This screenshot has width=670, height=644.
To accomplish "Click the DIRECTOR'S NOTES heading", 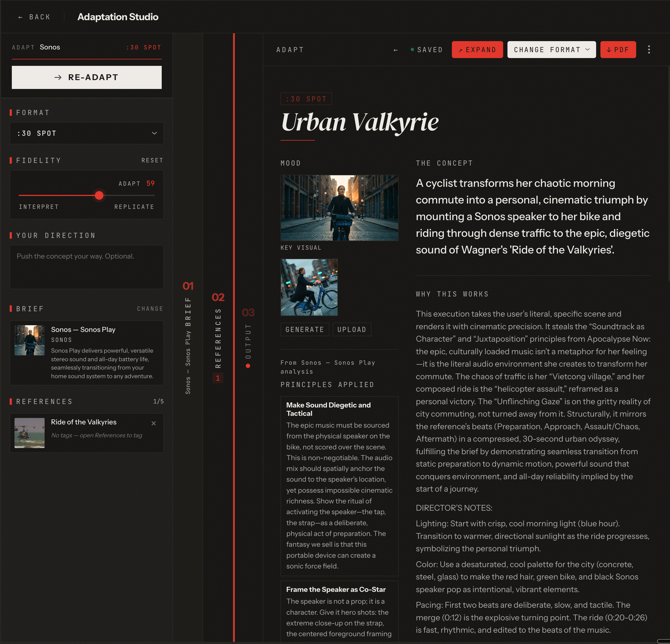I will tap(454, 508).
